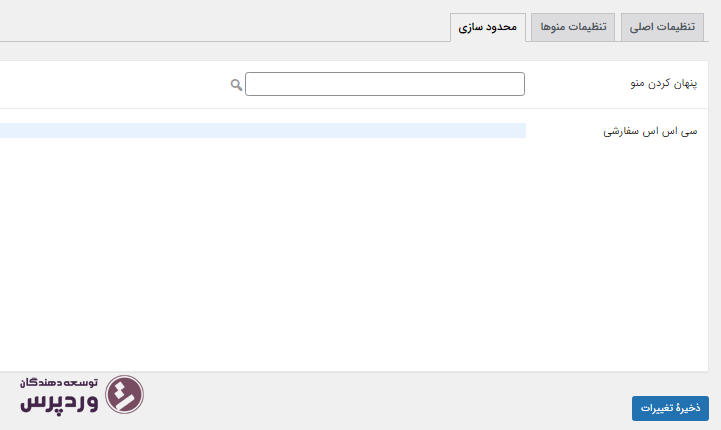The width and height of the screenshot is (721, 430).
Task: Search hidden menus using the magnifying glass
Action: 236,85
